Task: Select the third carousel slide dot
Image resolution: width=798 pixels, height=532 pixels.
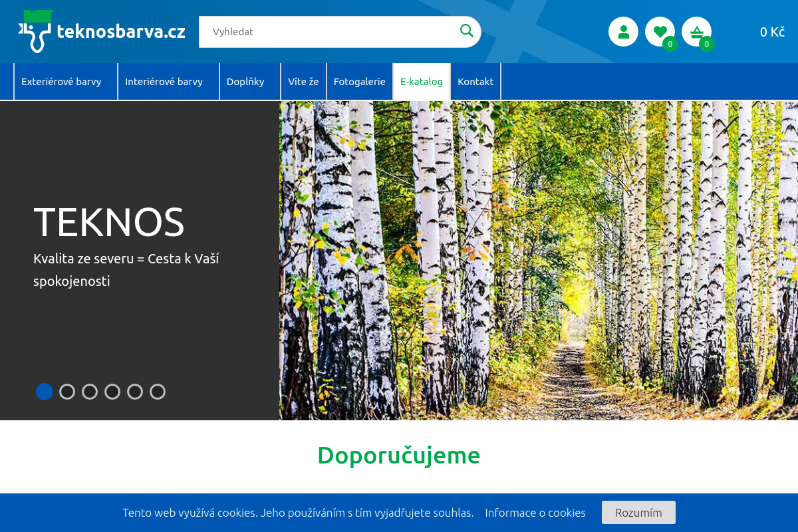Action: [x=90, y=392]
